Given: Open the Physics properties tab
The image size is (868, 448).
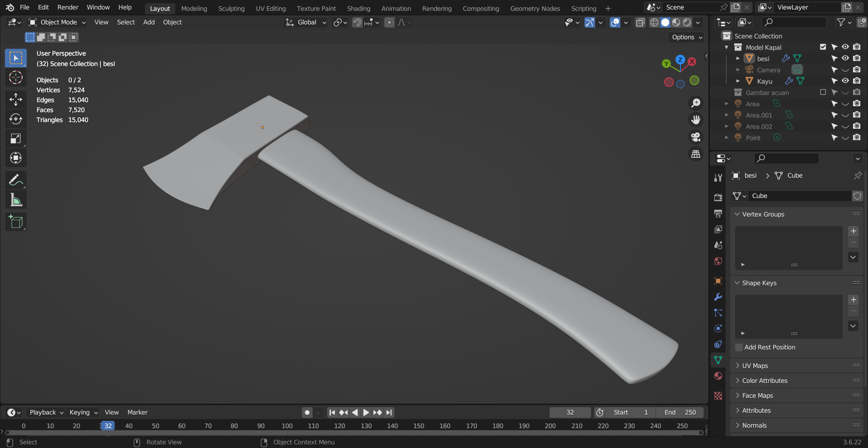Looking at the screenshot, I should tap(718, 329).
